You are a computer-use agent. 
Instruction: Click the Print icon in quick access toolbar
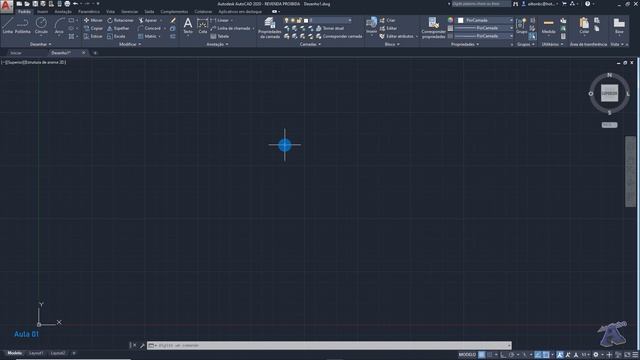[67, 4]
